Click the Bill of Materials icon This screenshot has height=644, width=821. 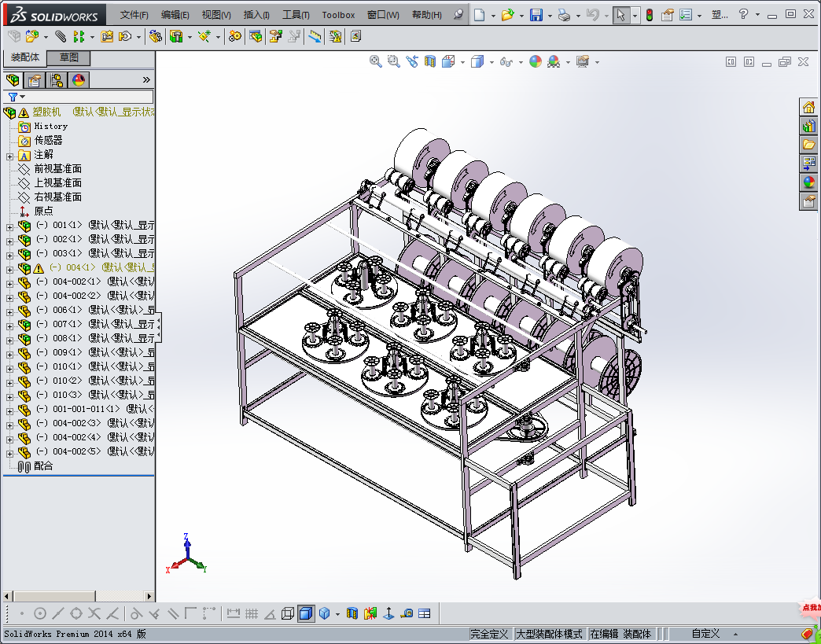click(256, 36)
